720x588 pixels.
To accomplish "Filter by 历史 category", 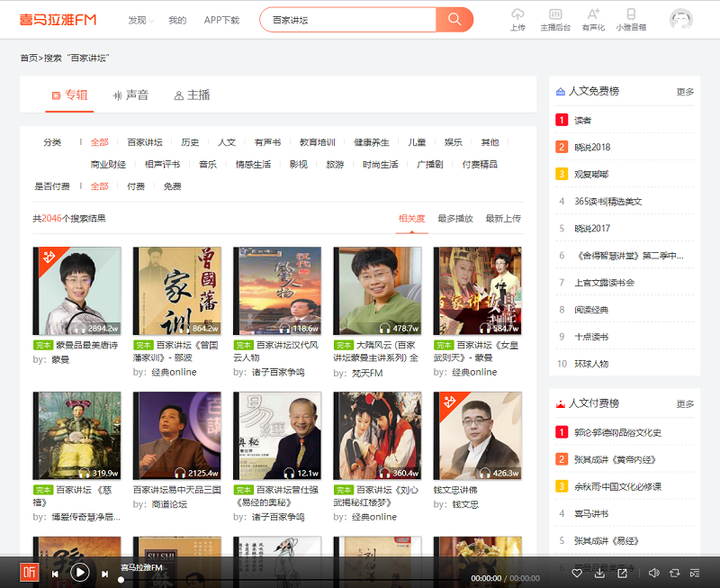I will point(190,142).
